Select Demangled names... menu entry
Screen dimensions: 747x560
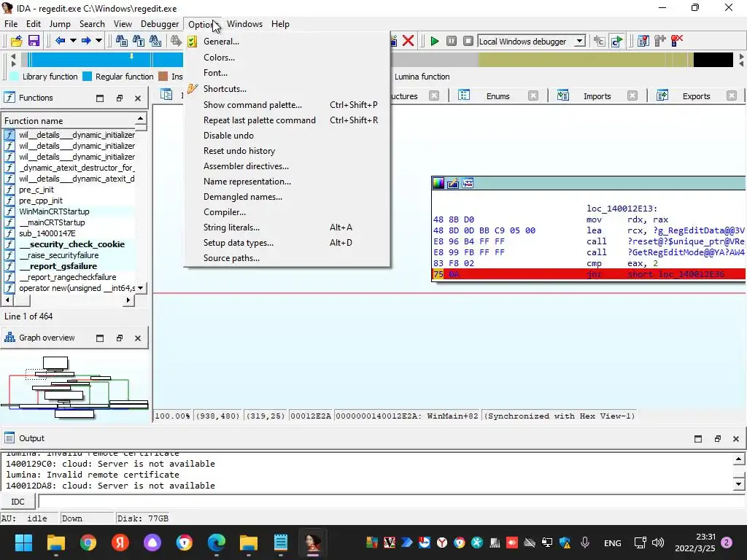click(287, 197)
